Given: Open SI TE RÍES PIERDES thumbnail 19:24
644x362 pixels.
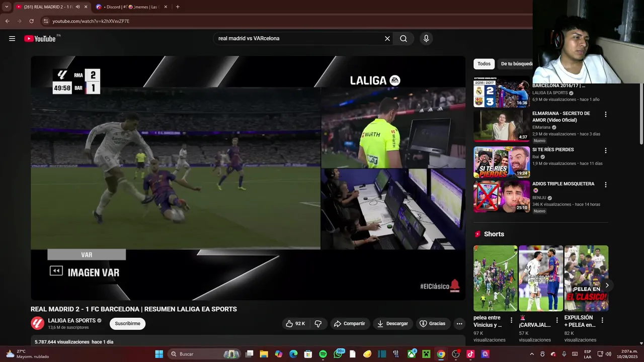Looking at the screenshot, I should 502,162.
